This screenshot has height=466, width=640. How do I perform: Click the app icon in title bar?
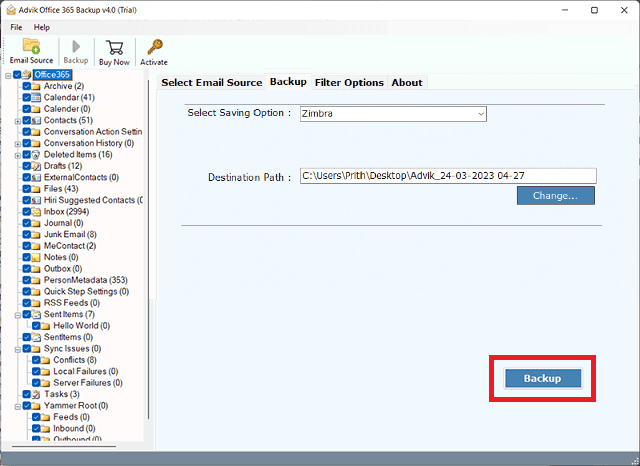click(11, 10)
